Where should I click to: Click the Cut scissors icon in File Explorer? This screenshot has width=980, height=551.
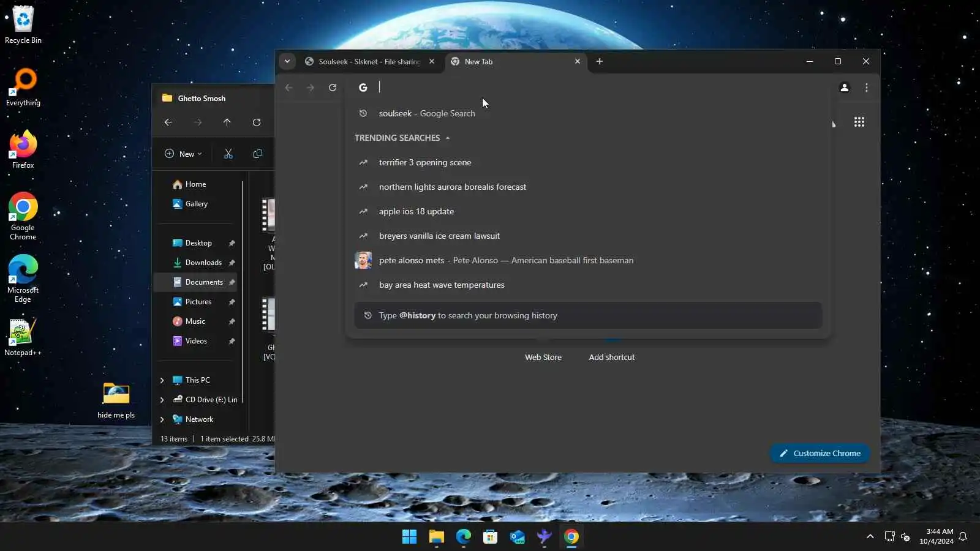[228, 154]
